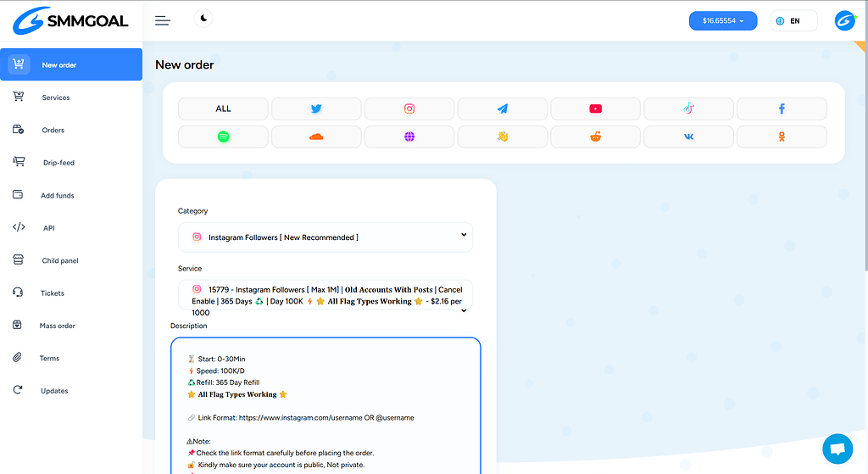Click the Services cart icon
The width and height of the screenshot is (868, 474).
[x=19, y=97]
